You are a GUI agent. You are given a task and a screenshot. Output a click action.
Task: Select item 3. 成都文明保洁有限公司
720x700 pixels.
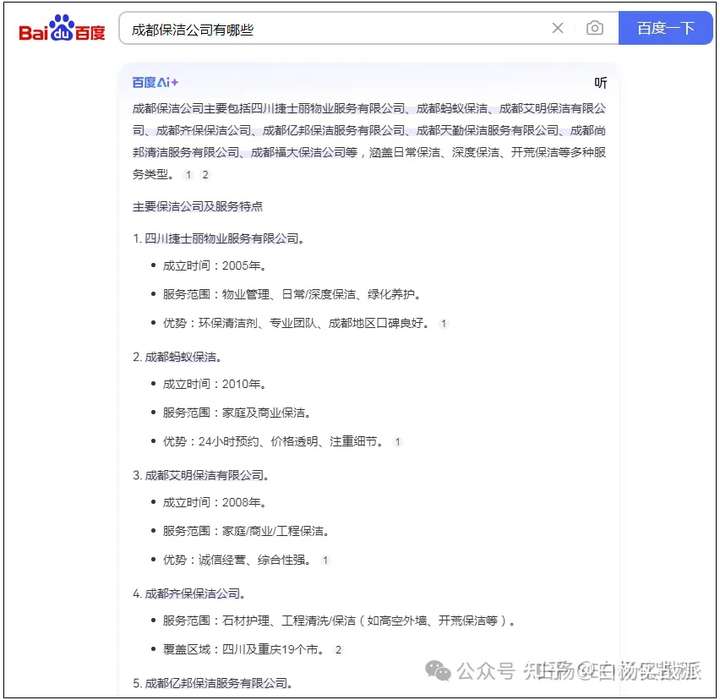[200, 475]
